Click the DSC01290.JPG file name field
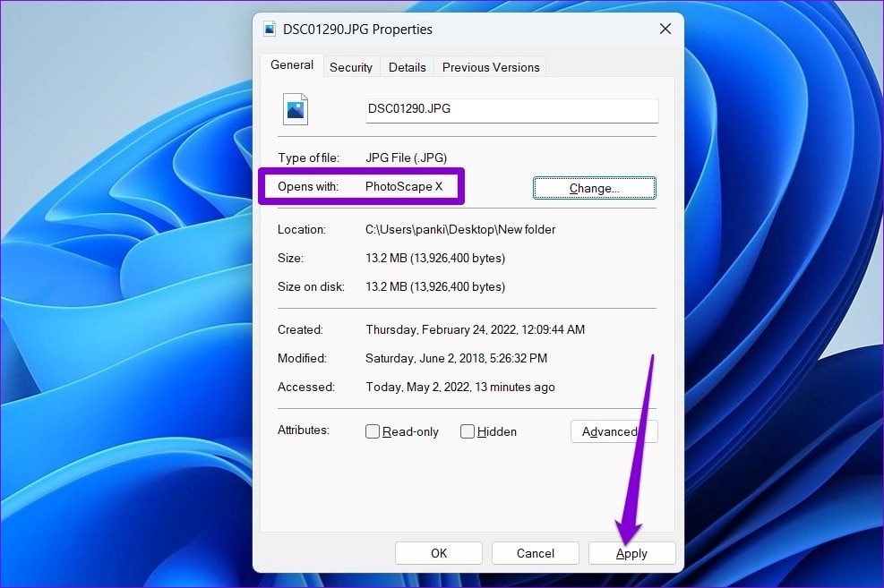 (511, 109)
